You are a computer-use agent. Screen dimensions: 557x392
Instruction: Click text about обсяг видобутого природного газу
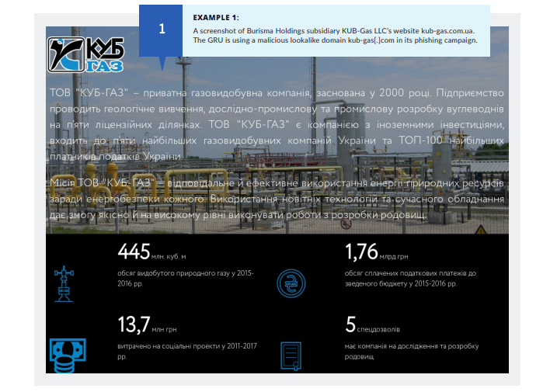point(186,279)
